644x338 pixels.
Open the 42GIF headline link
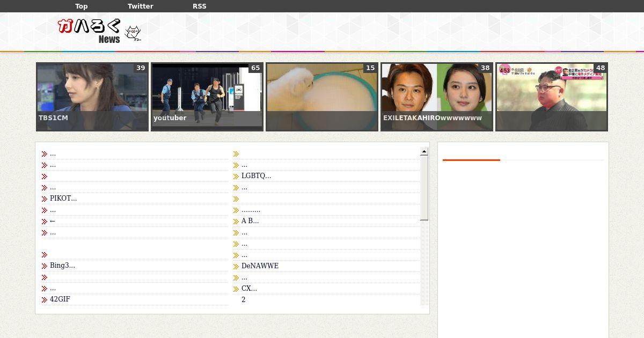[60, 299]
